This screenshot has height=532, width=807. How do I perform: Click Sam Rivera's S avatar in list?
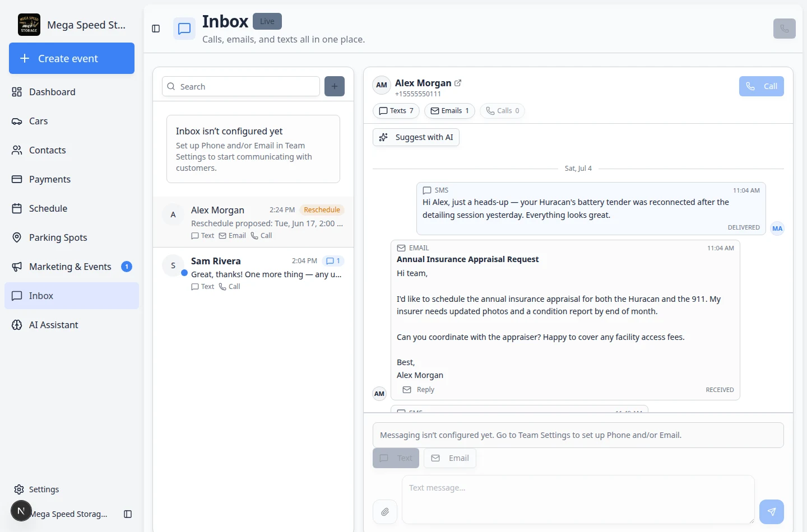pos(173,265)
